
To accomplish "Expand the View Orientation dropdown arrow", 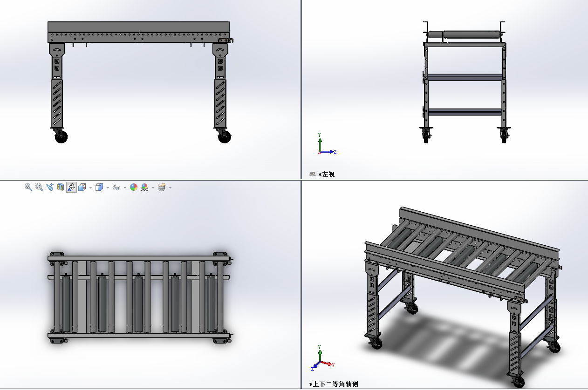I will (90, 188).
